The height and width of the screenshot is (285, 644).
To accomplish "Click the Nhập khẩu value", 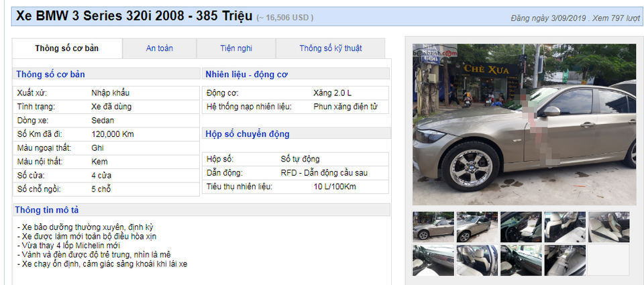I will point(111,93).
